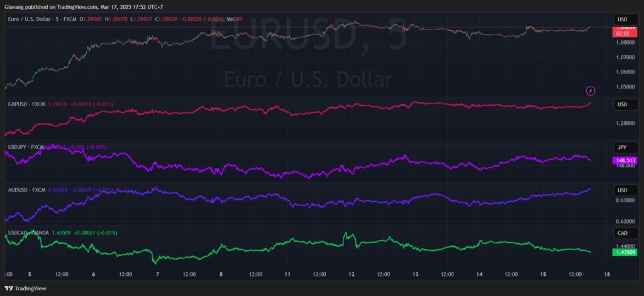
Task: Open the USD currency selector for EURUSD pane
Action: 622,19
